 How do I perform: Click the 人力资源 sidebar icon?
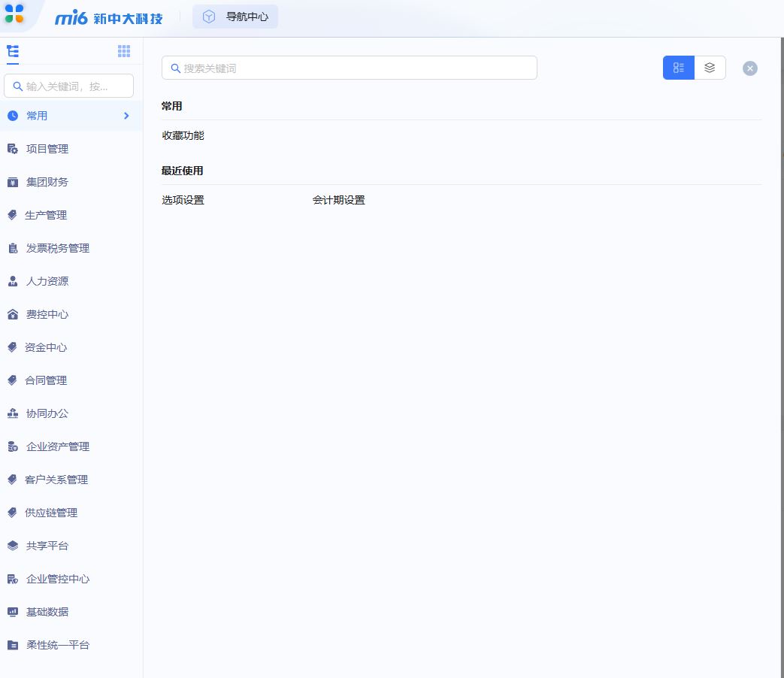[13, 281]
